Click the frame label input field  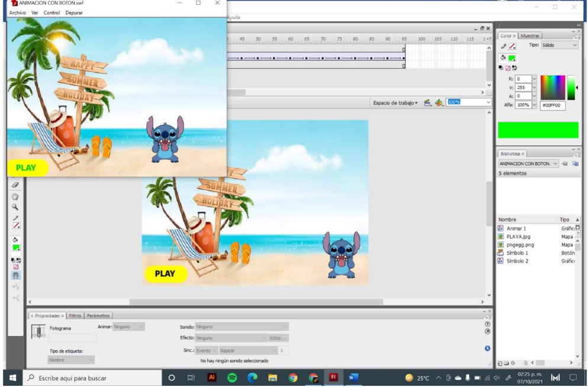(x=72, y=338)
